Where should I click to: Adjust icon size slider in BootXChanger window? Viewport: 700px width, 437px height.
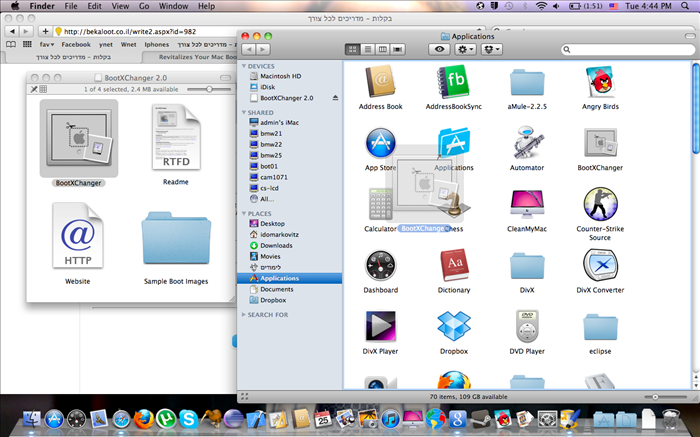(209, 89)
